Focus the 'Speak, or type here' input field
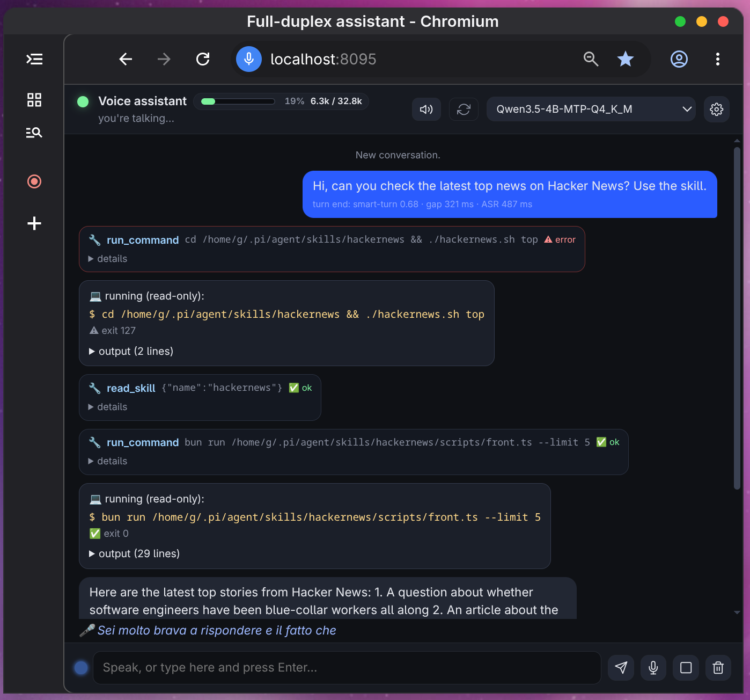The width and height of the screenshot is (750, 700). 347,668
